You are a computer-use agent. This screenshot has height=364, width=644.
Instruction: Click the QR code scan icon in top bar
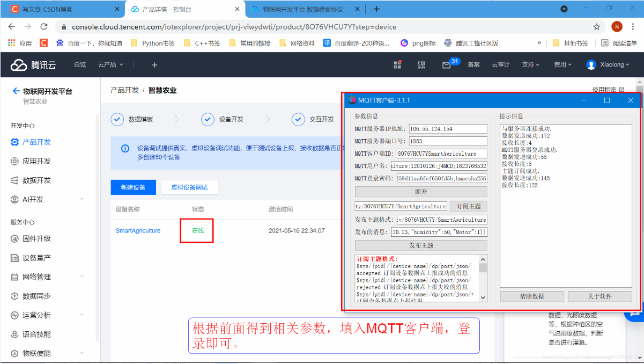tap(421, 64)
